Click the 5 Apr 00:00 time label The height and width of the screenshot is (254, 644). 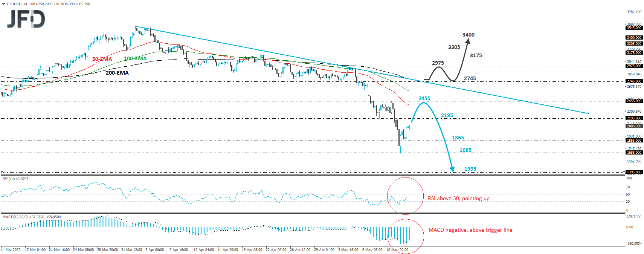pyautogui.click(x=155, y=250)
